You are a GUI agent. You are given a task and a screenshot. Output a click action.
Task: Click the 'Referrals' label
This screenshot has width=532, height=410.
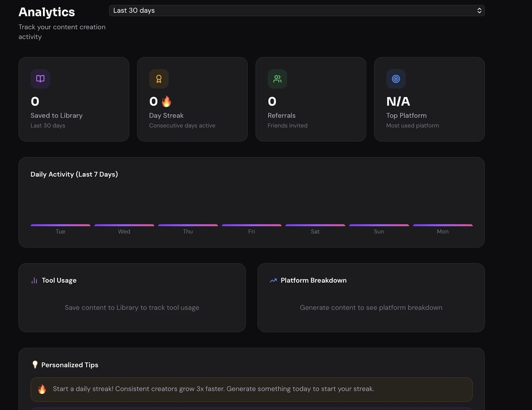[282, 115]
